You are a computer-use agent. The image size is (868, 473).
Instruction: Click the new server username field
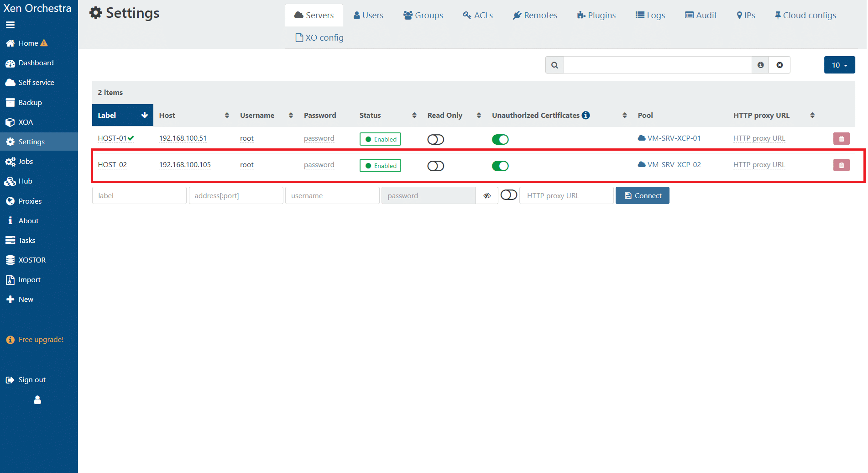tap(332, 195)
